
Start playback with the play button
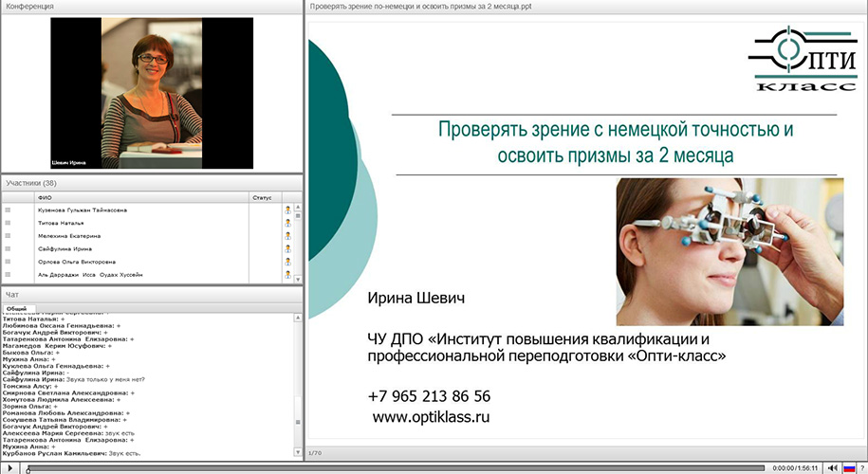coord(9,468)
